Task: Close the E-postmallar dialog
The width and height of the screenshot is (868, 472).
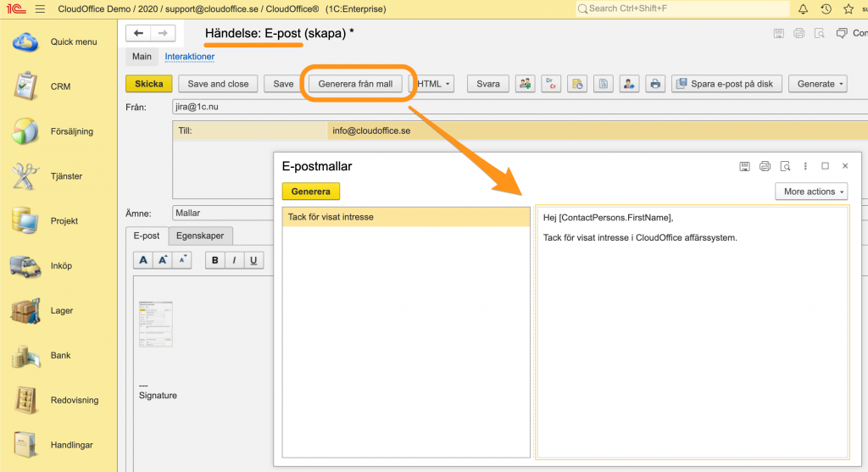Action: coord(845,166)
